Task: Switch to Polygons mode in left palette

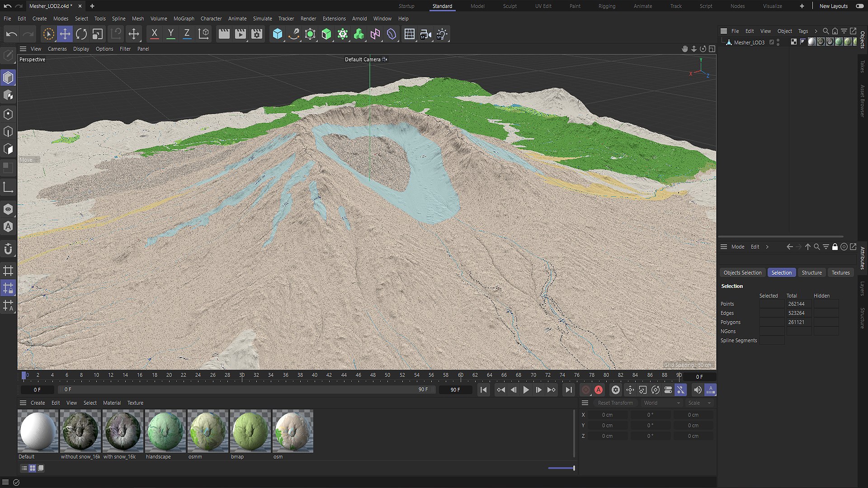Action: (x=8, y=149)
